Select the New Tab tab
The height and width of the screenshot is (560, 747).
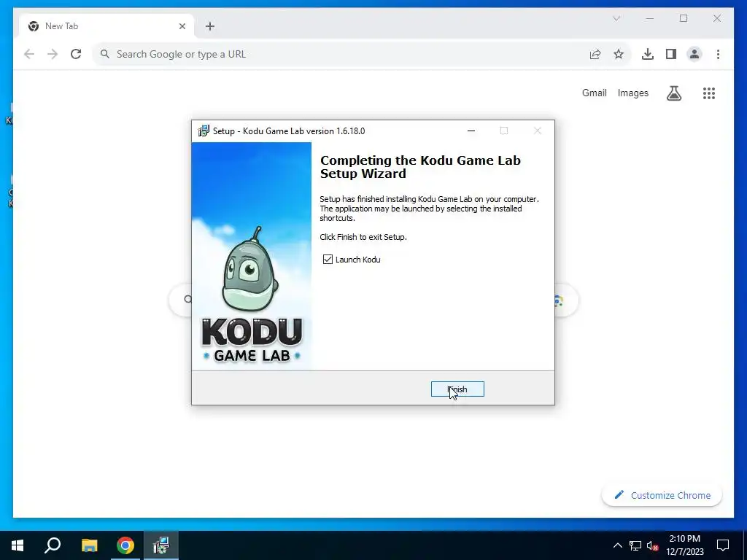click(x=107, y=26)
